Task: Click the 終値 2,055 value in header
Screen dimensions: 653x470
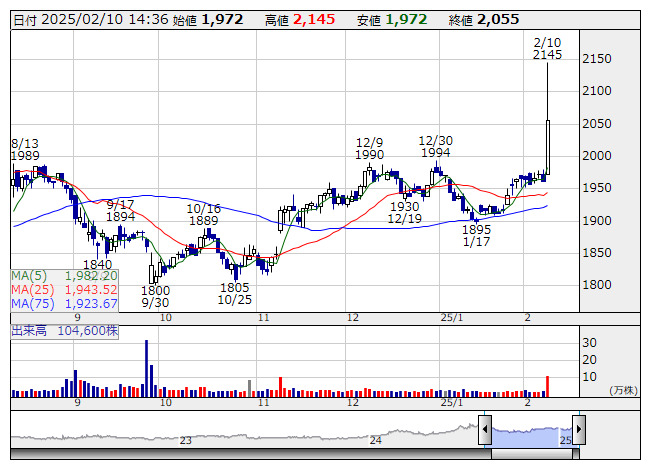Action: (x=484, y=20)
